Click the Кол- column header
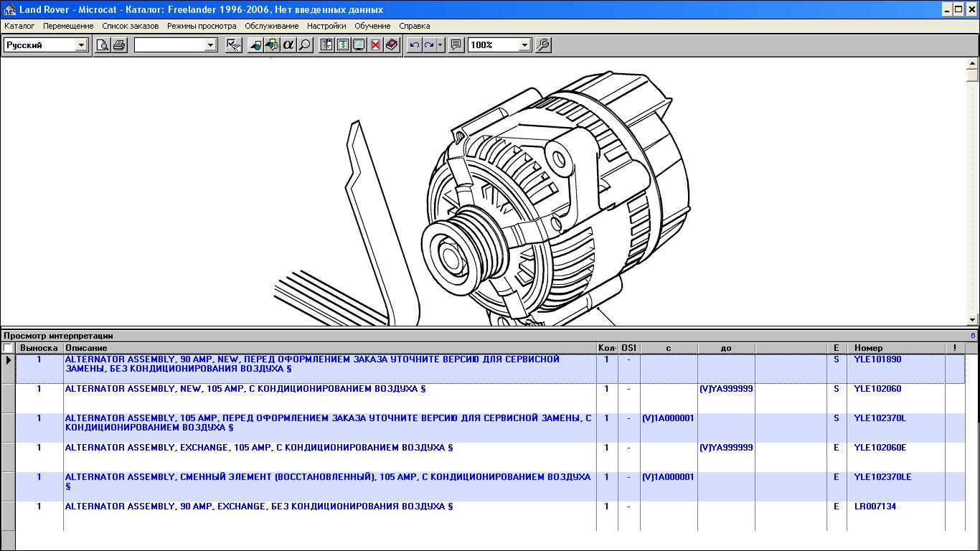This screenshot has height=551, width=980. tap(607, 348)
